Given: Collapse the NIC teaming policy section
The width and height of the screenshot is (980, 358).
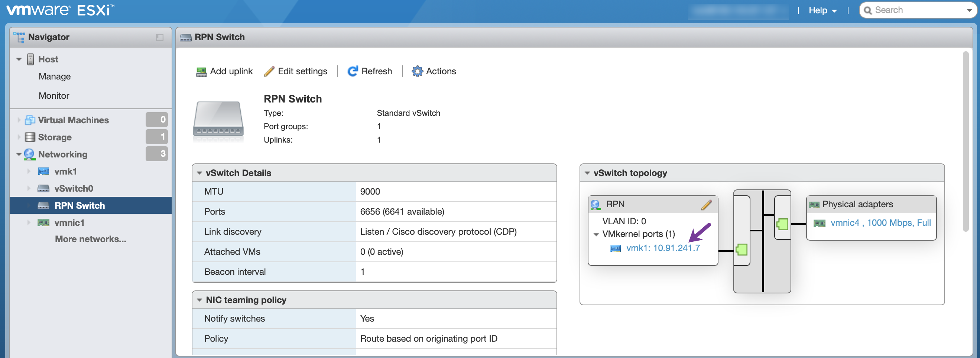Looking at the screenshot, I should pyautogui.click(x=199, y=300).
